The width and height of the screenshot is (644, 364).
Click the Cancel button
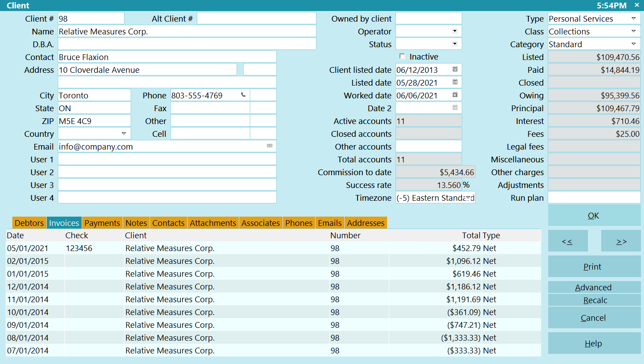[x=594, y=318]
